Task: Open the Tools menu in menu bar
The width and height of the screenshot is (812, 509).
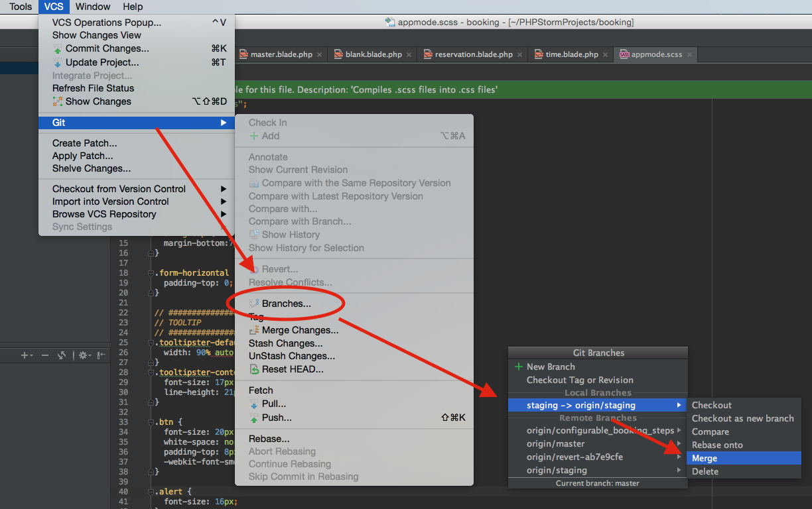Action: (21, 7)
